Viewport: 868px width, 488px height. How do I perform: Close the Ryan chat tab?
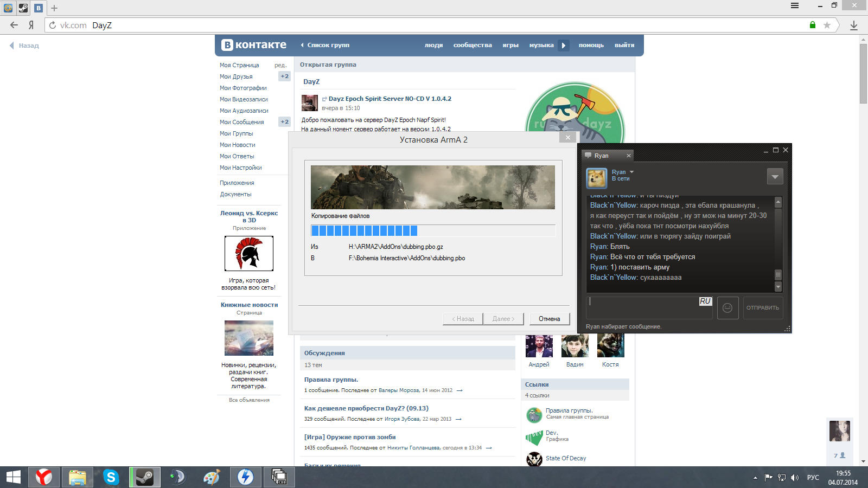629,156
